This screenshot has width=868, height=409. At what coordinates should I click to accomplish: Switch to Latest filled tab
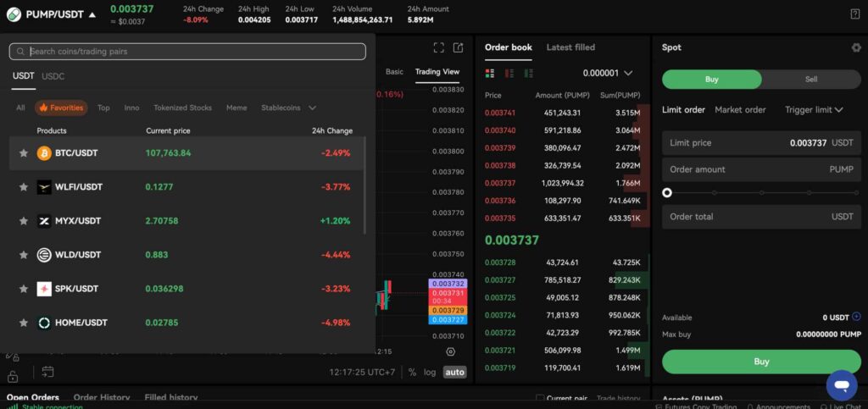point(570,47)
